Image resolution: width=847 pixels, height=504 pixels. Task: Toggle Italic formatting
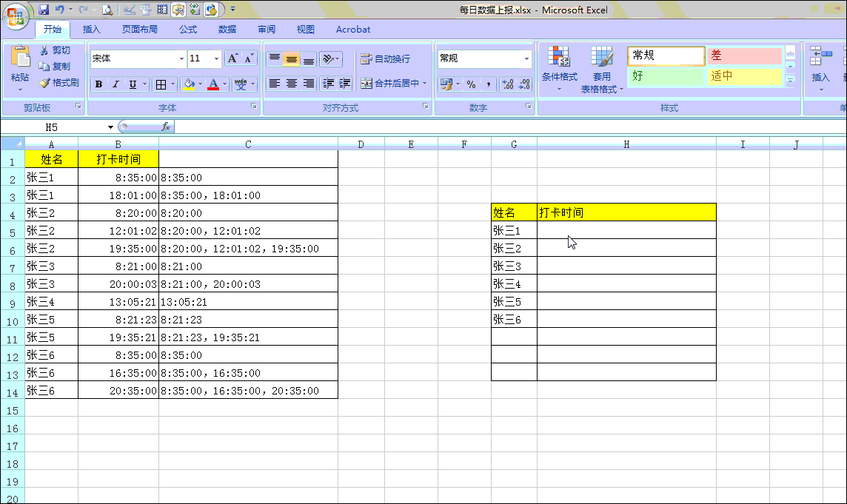pos(115,84)
